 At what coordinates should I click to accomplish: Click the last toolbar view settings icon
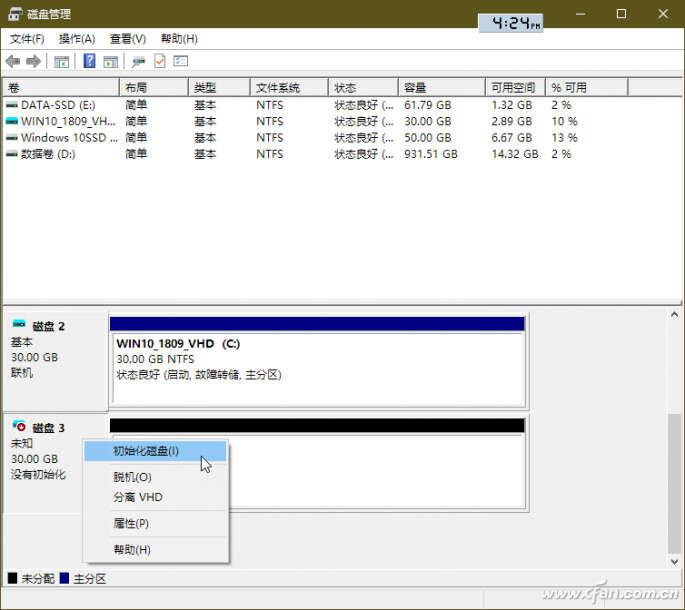pos(180,61)
